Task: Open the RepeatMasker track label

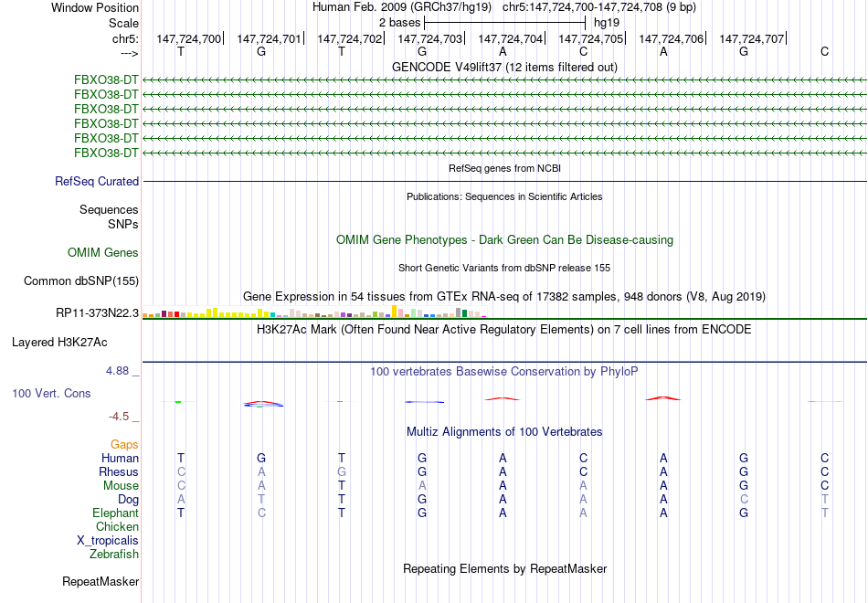Action: [101, 581]
